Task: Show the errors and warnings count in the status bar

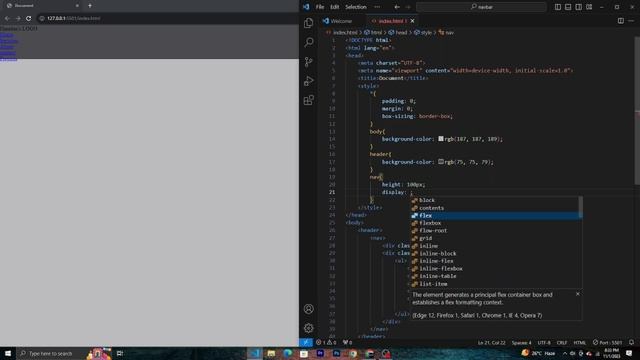Action: (326, 342)
